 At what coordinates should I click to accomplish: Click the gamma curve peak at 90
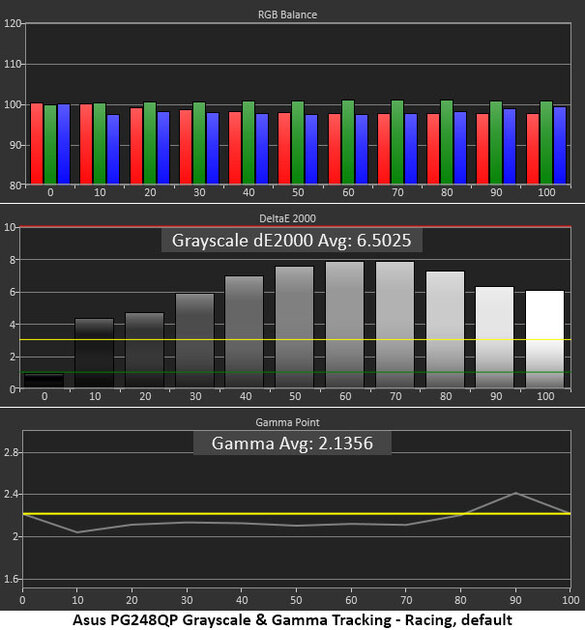[x=515, y=493]
